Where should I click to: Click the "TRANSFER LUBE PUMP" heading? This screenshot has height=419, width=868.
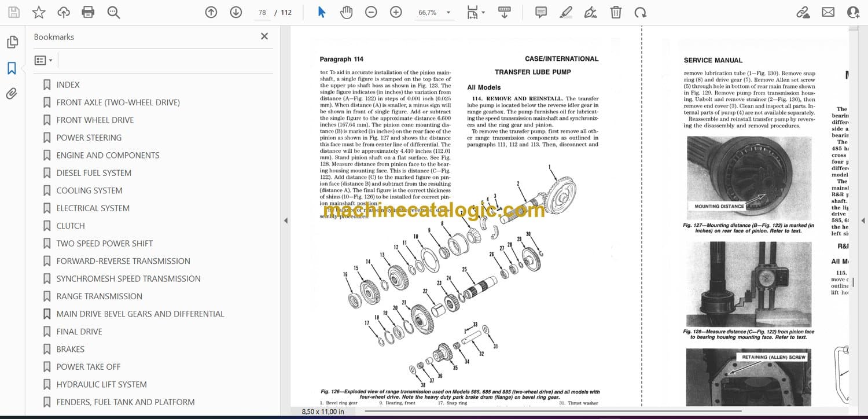tap(532, 72)
